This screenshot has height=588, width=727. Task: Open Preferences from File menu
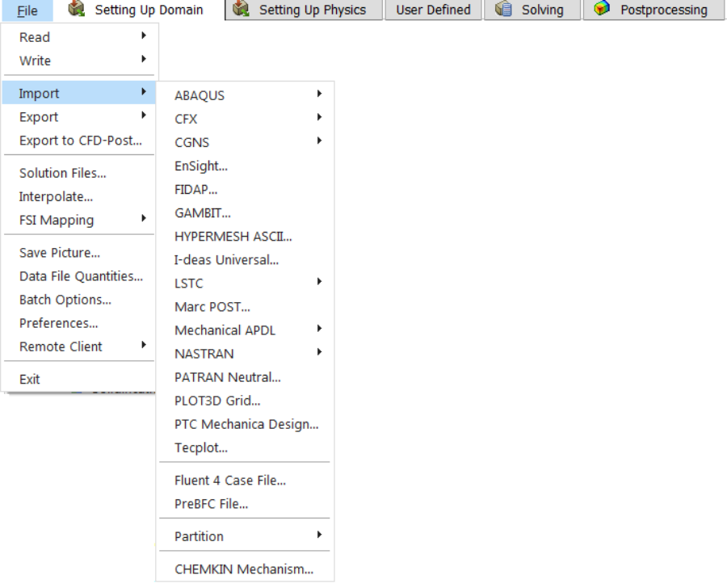pos(80,323)
